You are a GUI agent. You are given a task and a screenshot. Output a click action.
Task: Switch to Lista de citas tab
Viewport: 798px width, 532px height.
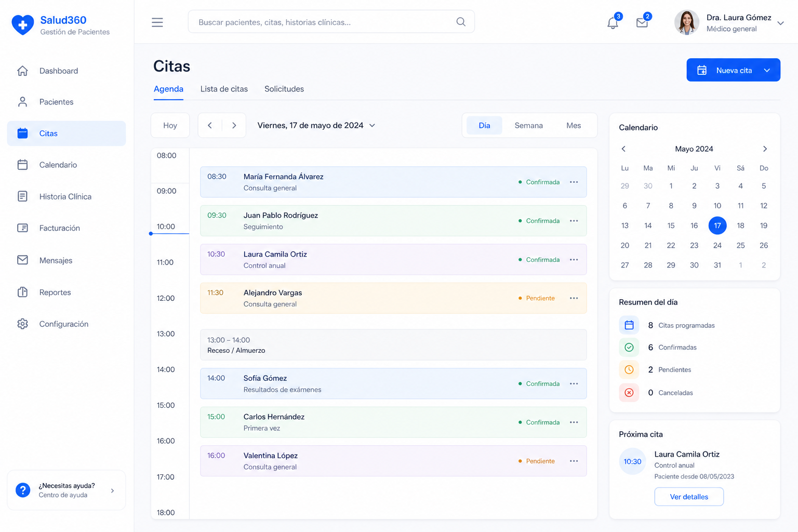pos(224,89)
